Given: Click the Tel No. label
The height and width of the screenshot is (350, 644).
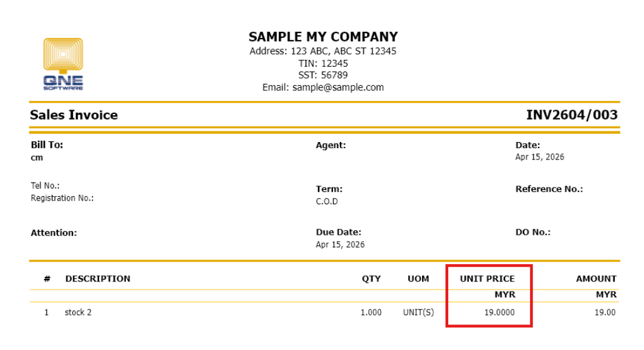Looking at the screenshot, I should pos(45,186).
